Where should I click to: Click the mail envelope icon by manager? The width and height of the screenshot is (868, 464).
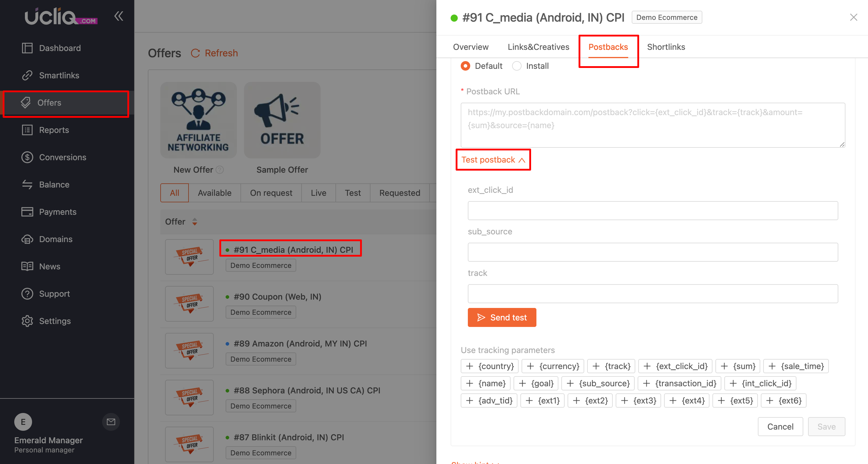pos(111,422)
